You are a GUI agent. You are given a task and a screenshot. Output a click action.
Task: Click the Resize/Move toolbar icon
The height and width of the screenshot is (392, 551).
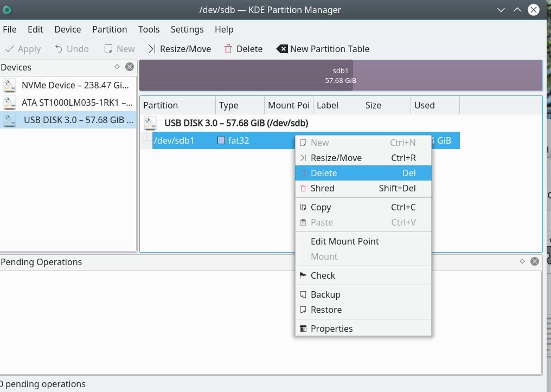pos(152,49)
